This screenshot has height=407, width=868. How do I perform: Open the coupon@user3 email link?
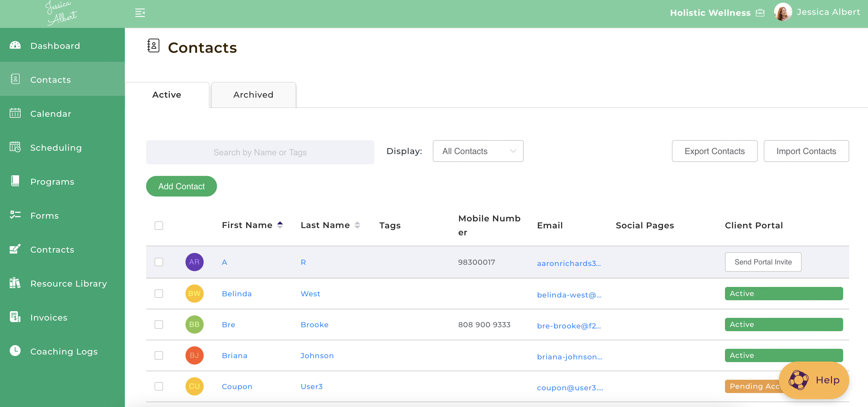tap(570, 388)
